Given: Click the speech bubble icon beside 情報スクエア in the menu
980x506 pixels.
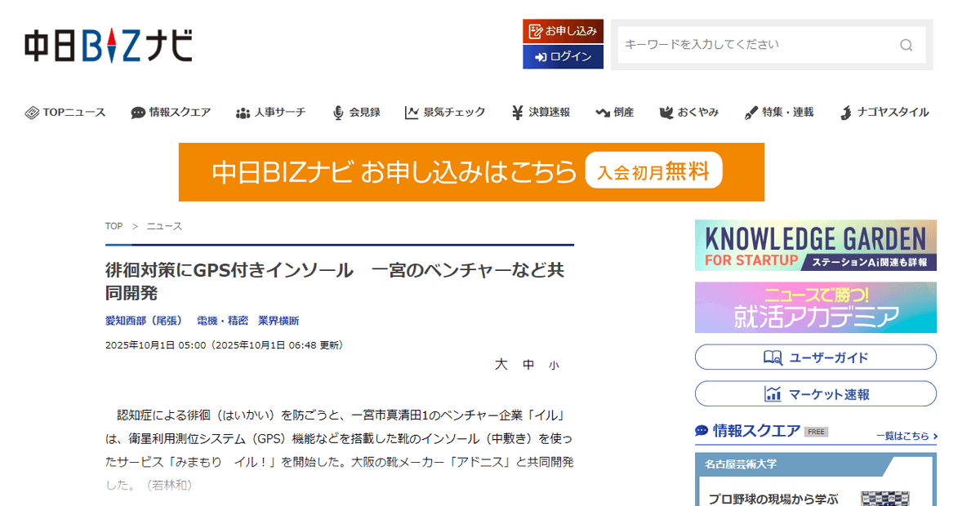Looking at the screenshot, I should [138, 113].
